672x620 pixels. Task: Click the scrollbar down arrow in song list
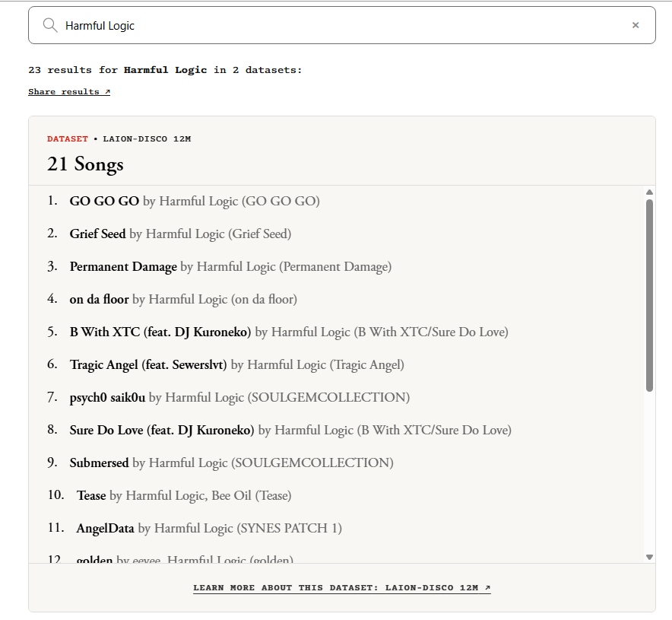pos(649,557)
